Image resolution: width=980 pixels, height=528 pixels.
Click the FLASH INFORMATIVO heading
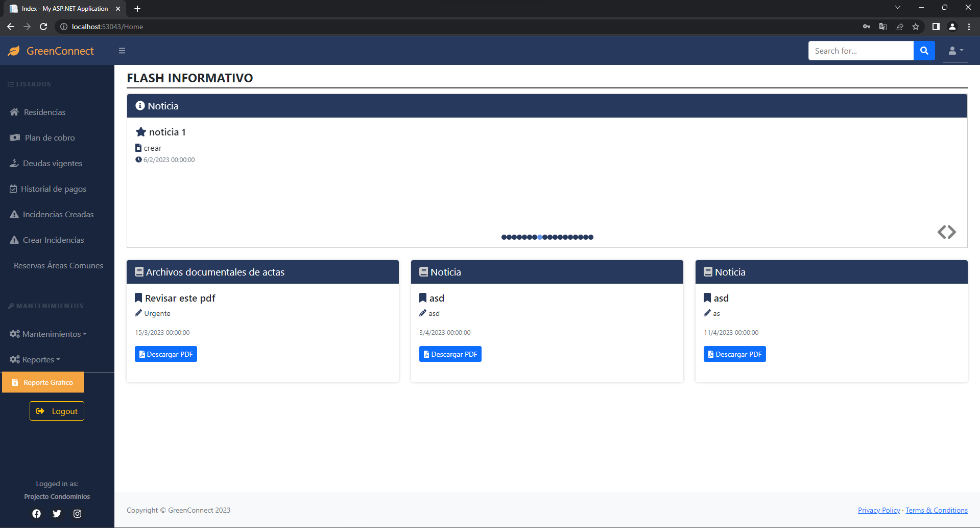tap(190, 78)
